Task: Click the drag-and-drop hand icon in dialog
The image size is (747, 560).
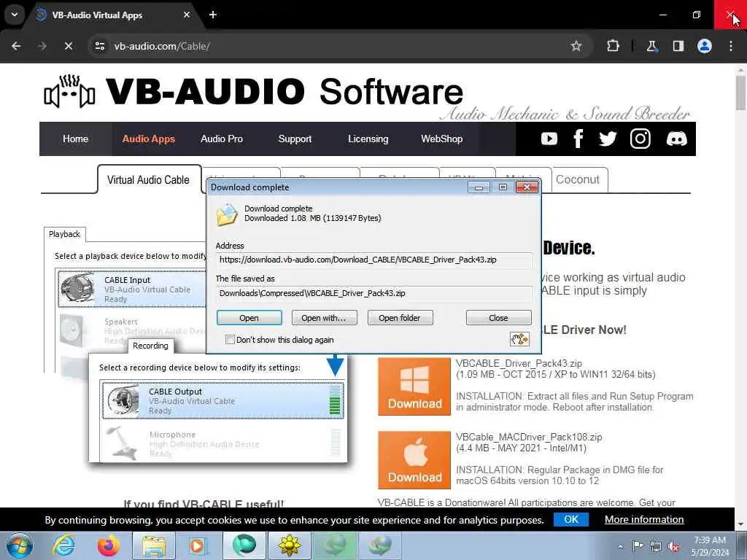Action: point(519,339)
